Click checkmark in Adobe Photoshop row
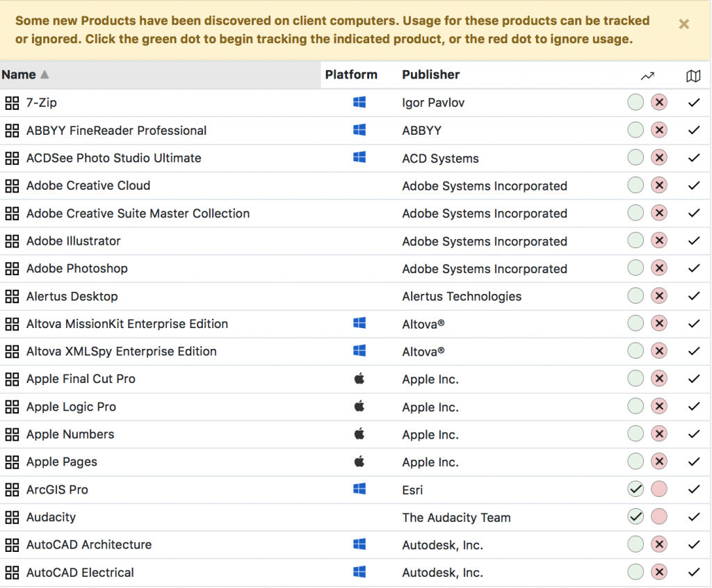Image resolution: width=712 pixels, height=588 pixels. pos(694,268)
